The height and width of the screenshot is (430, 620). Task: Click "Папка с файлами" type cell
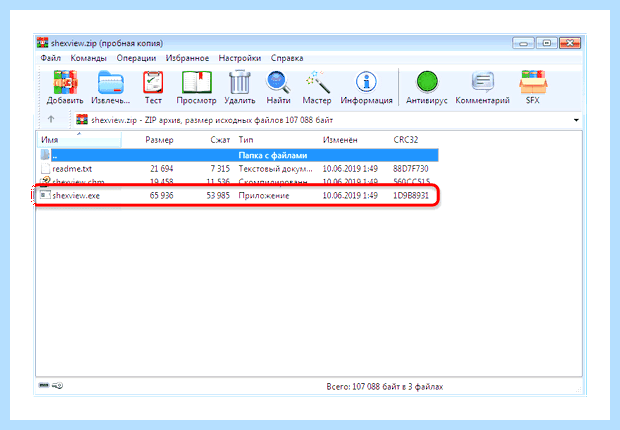(273, 155)
